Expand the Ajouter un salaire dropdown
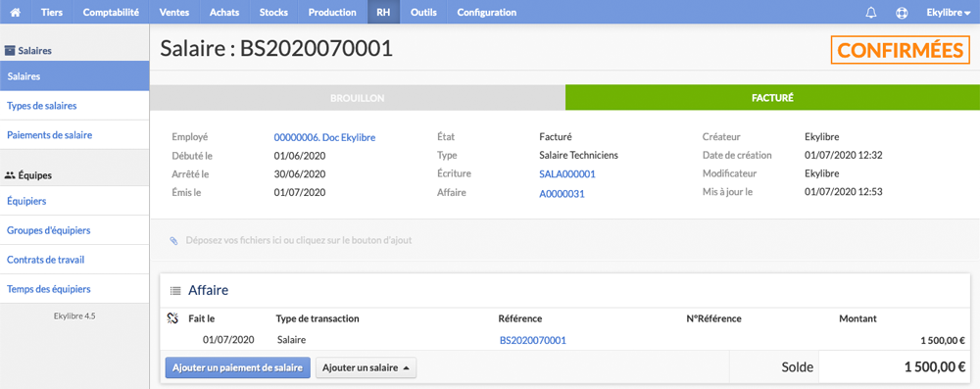 (366, 367)
